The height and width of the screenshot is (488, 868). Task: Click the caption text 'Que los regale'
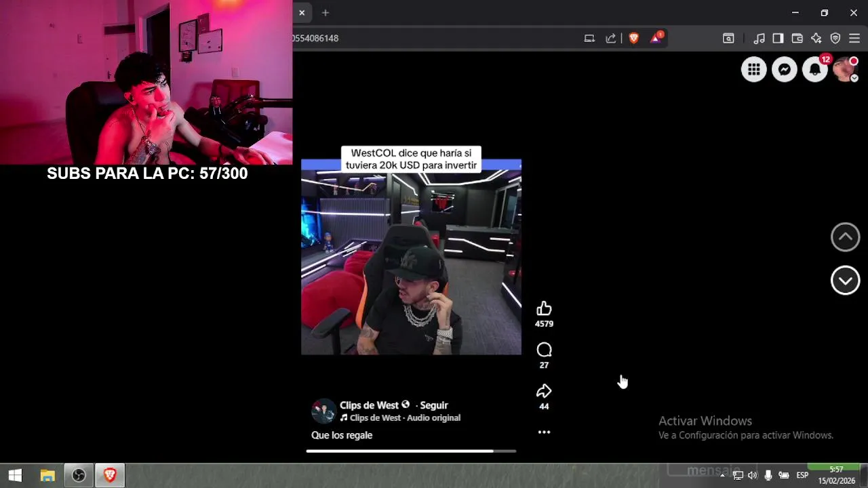(x=342, y=435)
